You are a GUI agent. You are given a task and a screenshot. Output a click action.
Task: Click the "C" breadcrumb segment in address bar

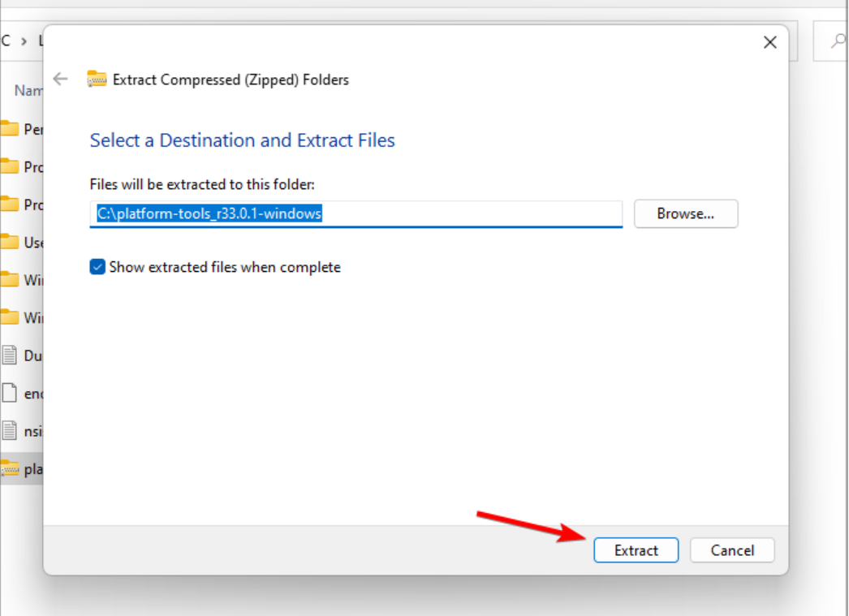coord(6,41)
